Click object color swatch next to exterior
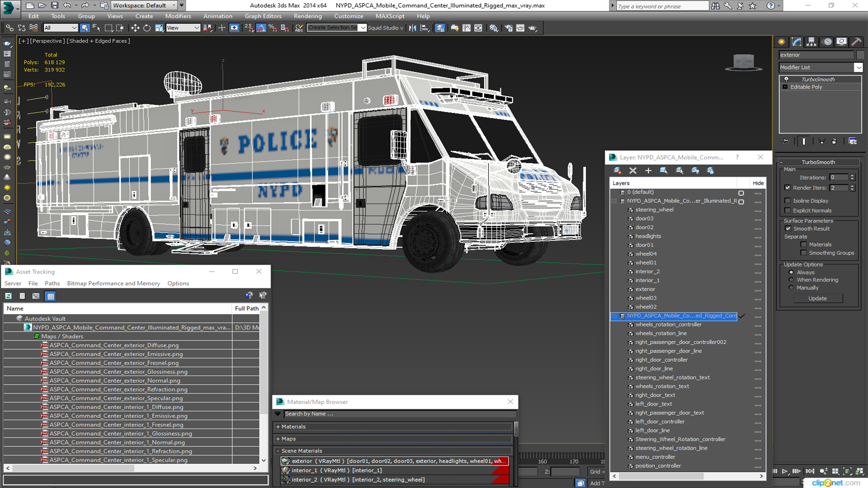 tap(860, 55)
